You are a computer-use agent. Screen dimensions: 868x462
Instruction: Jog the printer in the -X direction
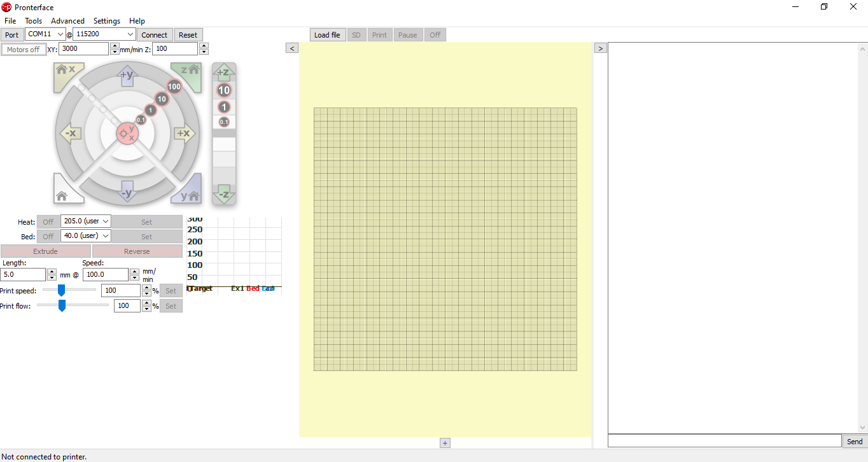(69, 133)
